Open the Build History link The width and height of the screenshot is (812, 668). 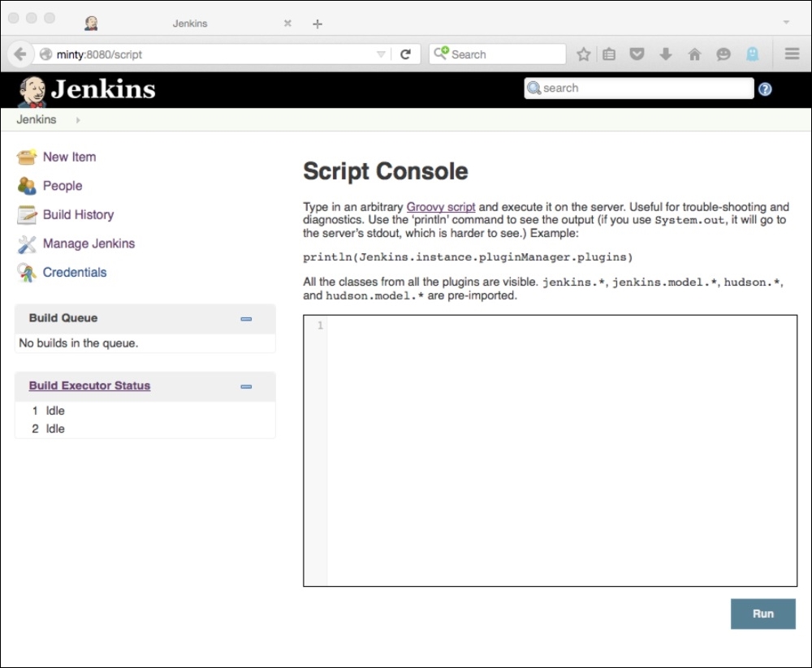(78, 215)
